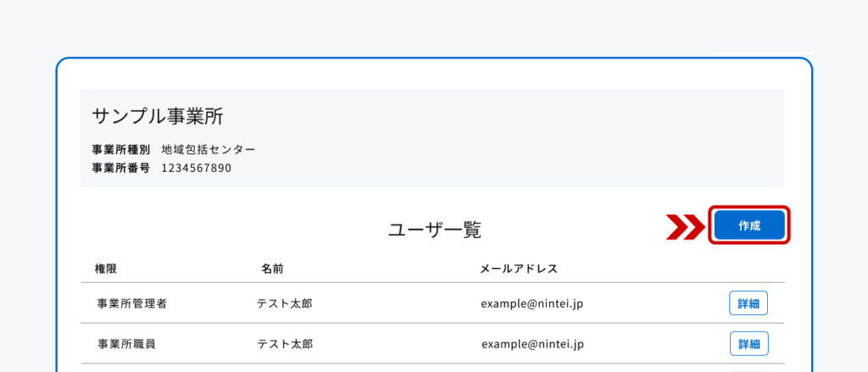The height and width of the screenshot is (372, 868).
Task: Open 詳細 for the 事業所職員 user
Action: click(749, 344)
